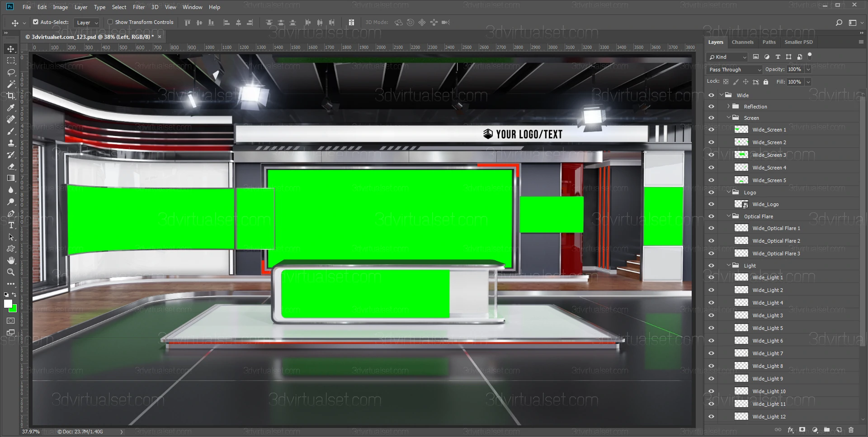Select the Move tool
The width and height of the screenshot is (868, 437).
tap(11, 49)
